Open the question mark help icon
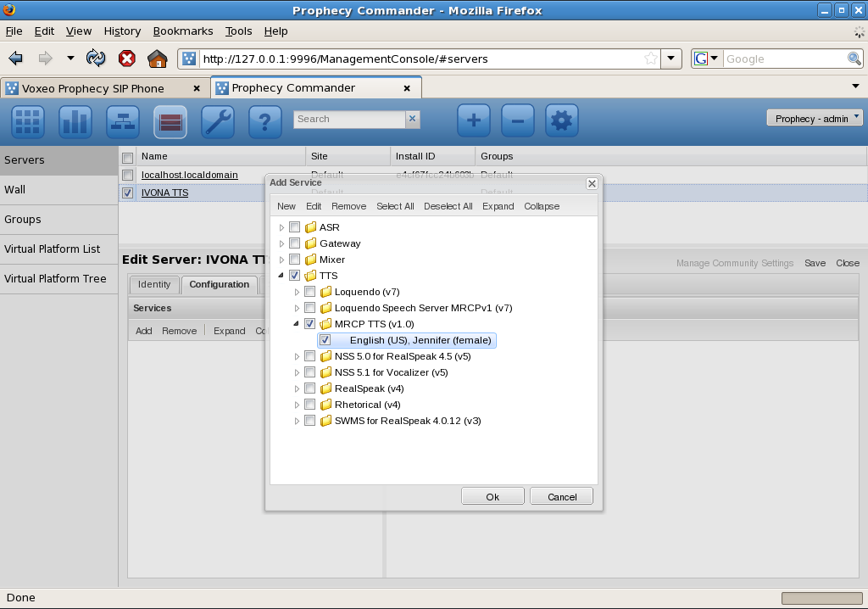Viewport: 868px width, 609px height. 265,120
